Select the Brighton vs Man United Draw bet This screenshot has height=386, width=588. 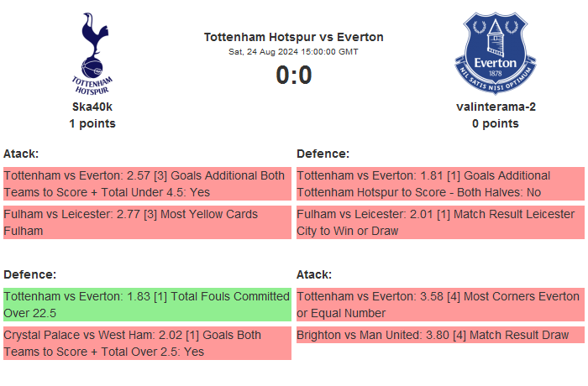[x=440, y=335]
